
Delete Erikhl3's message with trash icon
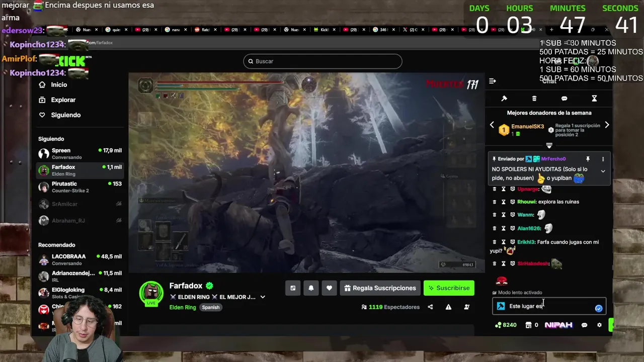[x=494, y=242]
